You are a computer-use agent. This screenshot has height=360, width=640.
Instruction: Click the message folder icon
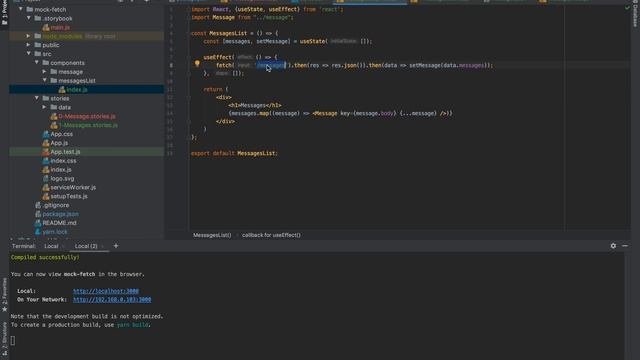click(x=54, y=71)
